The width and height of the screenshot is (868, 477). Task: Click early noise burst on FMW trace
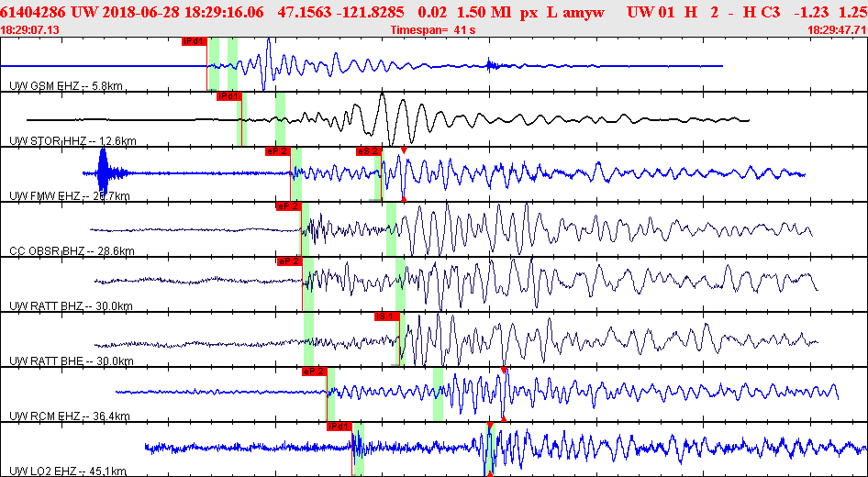[104, 173]
